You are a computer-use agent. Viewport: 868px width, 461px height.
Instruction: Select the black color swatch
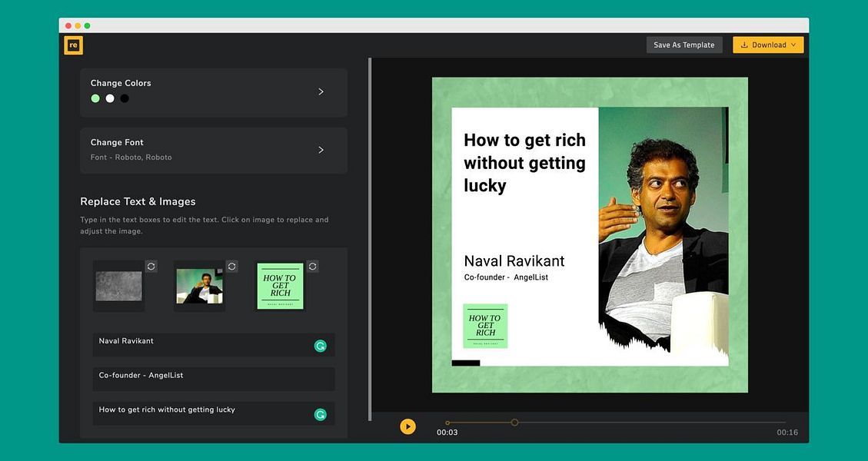(125, 98)
